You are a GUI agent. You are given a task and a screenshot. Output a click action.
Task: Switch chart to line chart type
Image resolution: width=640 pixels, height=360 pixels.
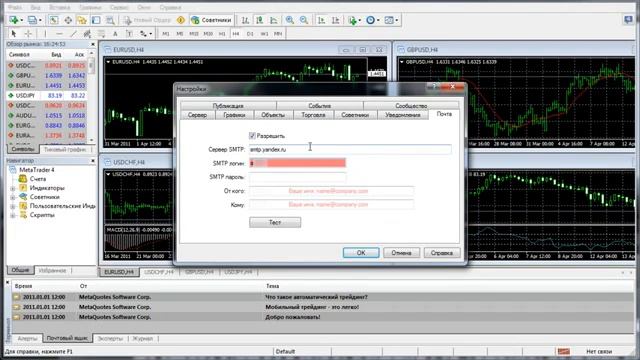point(273,20)
